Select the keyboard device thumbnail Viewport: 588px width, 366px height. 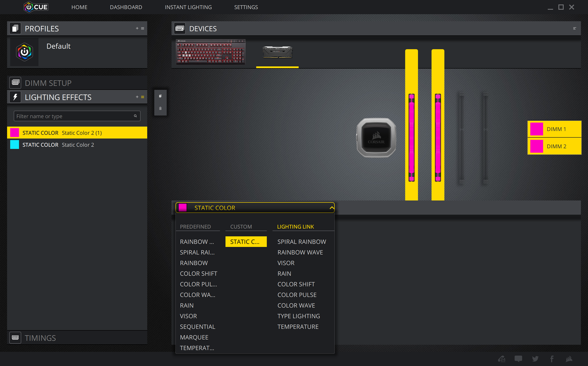tap(211, 52)
